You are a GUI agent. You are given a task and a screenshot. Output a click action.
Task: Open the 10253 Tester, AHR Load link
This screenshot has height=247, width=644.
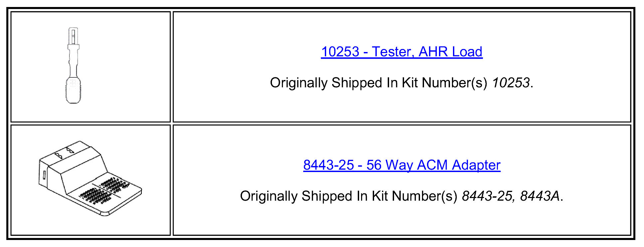point(402,52)
